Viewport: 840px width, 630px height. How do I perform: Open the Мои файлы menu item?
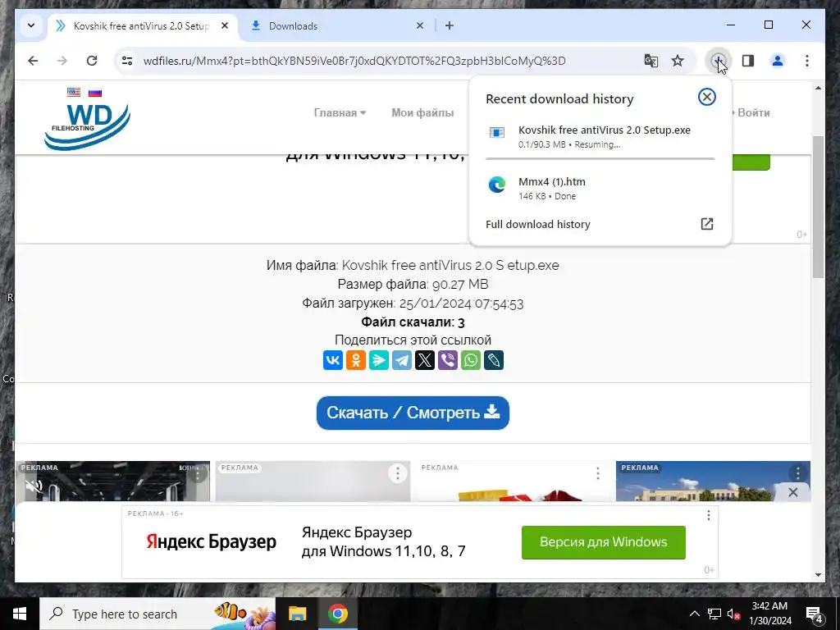pos(422,112)
